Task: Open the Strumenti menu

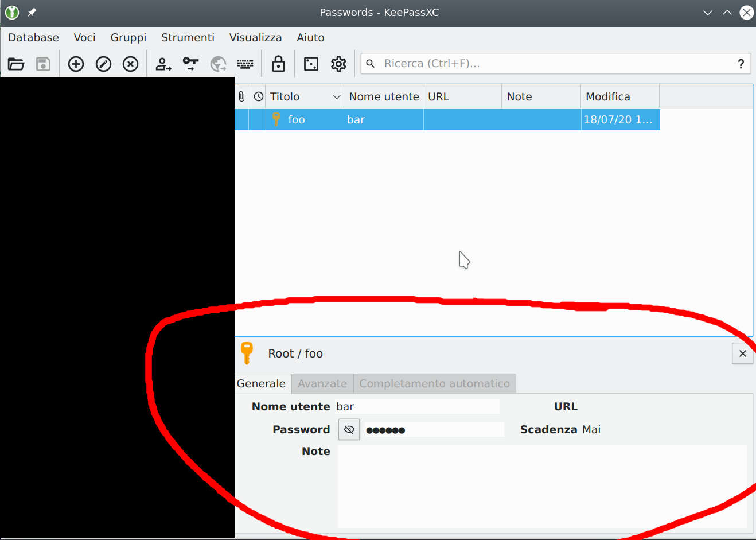Action: (x=188, y=37)
